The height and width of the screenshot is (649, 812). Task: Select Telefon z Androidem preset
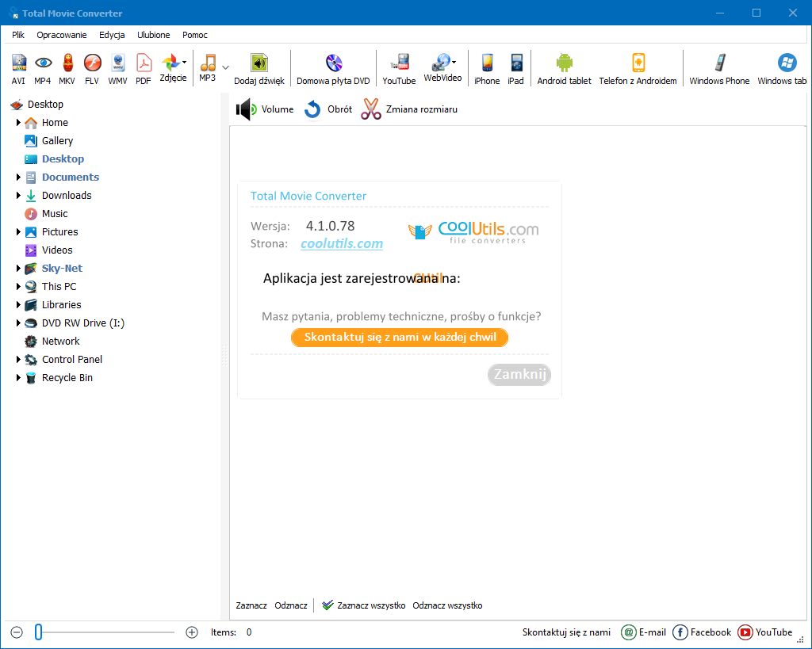638,69
